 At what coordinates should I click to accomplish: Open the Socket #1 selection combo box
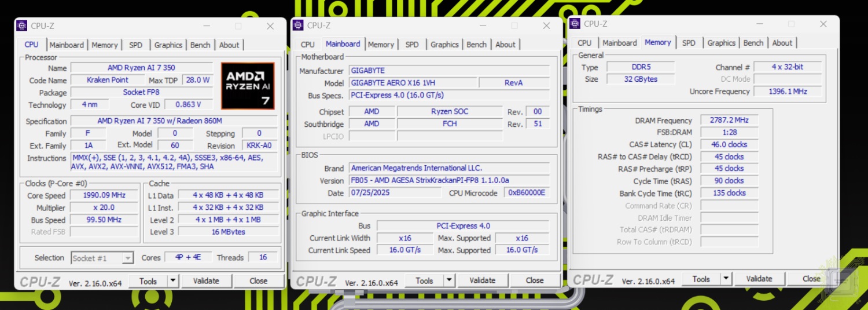pos(102,258)
